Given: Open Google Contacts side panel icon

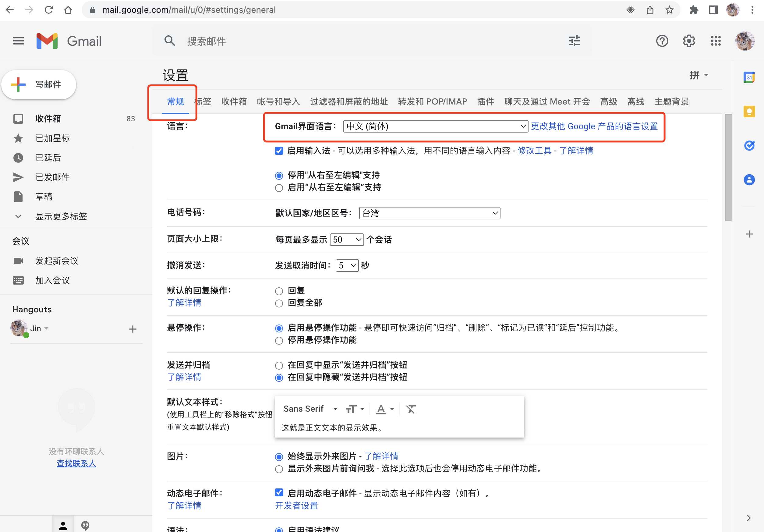Looking at the screenshot, I should [x=749, y=180].
